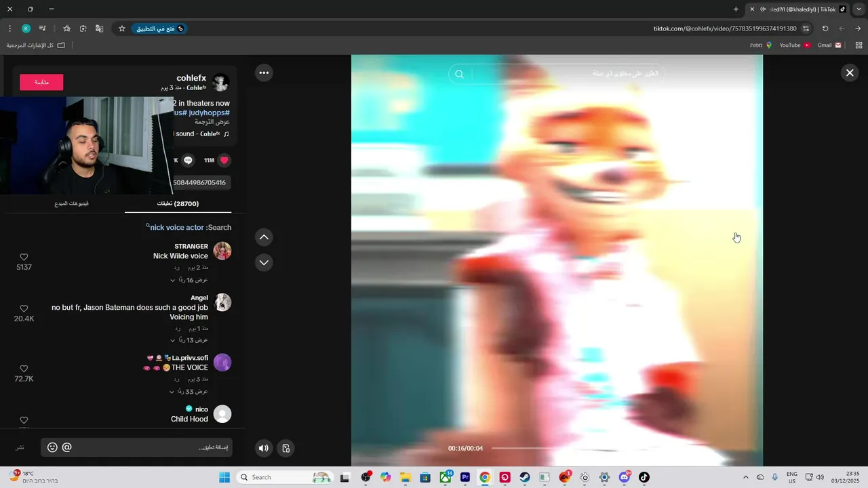Viewport: 868px width, 488px height.
Task: Open Discord from the taskbar
Action: (625, 477)
